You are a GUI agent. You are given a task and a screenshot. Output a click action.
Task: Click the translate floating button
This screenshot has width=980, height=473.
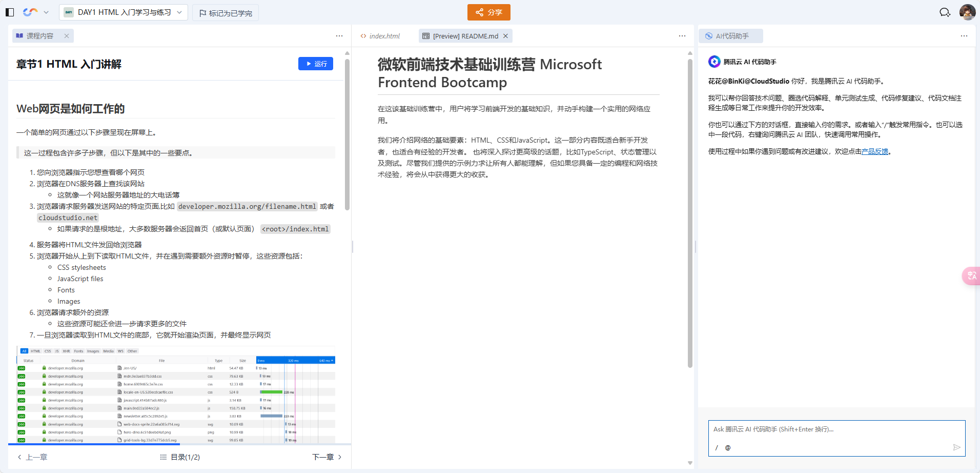coord(971,276)
